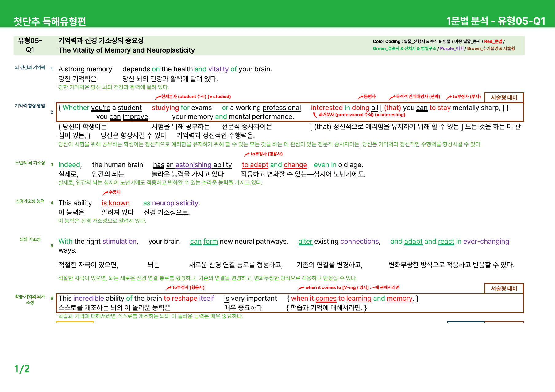The image size is (555, 392).
Task: Click 'Green_접속사 & 전치사 & 병렬구조' legend entry
Action: (x=404, y=48)
